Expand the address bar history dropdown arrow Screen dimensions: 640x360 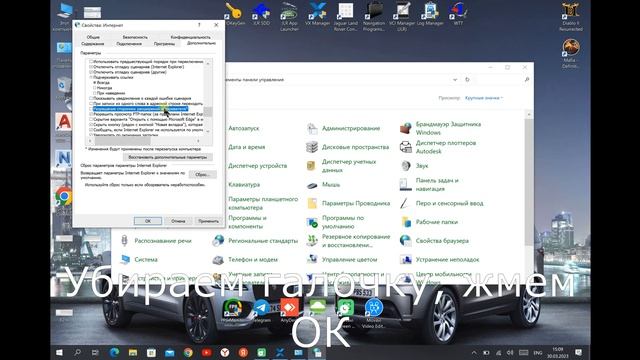tap(455, 80)
